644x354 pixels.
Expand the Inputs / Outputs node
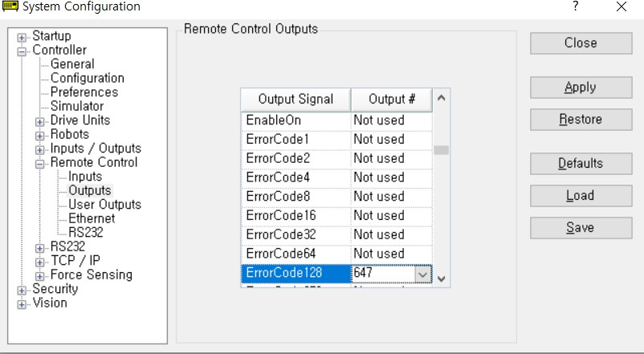click(x=39, y=150)
